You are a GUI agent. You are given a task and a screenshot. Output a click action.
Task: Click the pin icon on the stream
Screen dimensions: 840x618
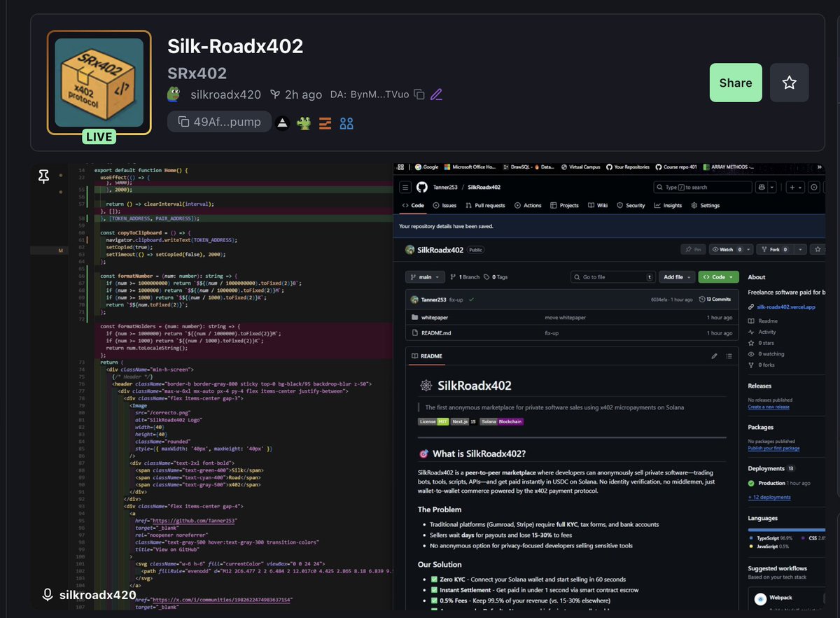[x=43, y=177]
